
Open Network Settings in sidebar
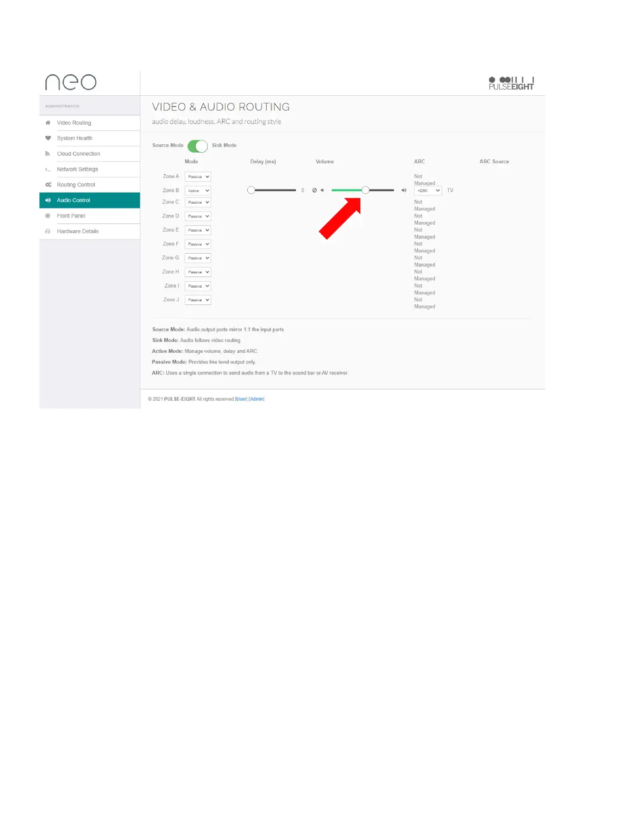pyautogui.click(x=89, y=170)
